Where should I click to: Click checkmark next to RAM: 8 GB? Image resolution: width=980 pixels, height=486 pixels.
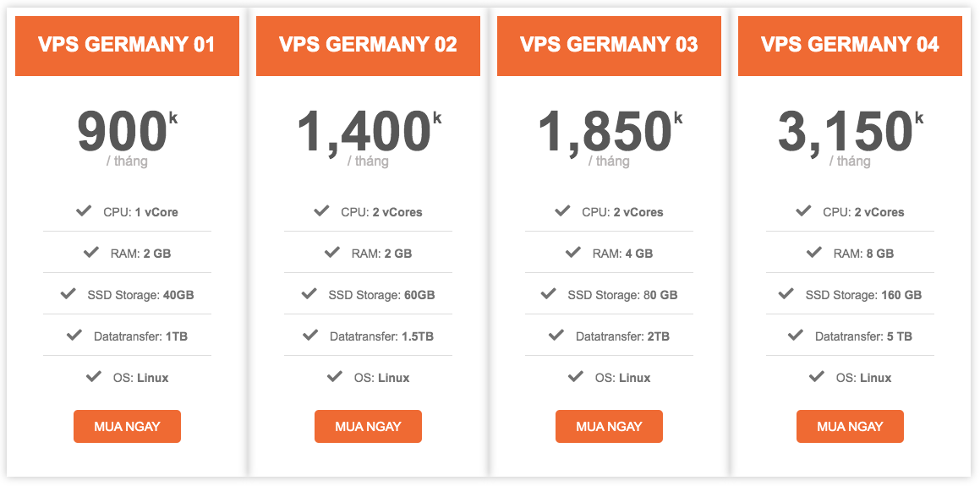[813, 253]
